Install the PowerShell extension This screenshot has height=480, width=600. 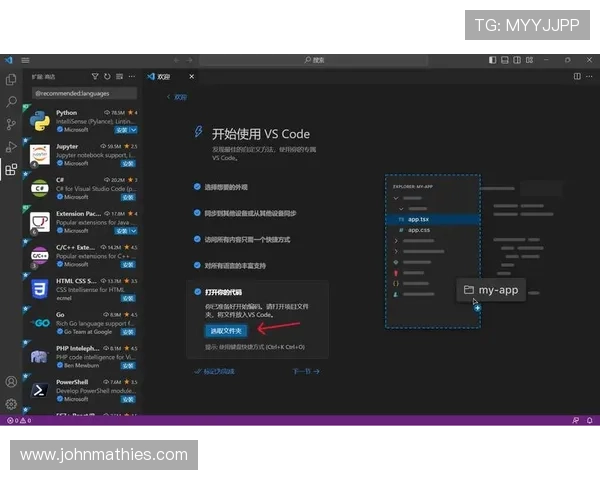coord(128,400)
